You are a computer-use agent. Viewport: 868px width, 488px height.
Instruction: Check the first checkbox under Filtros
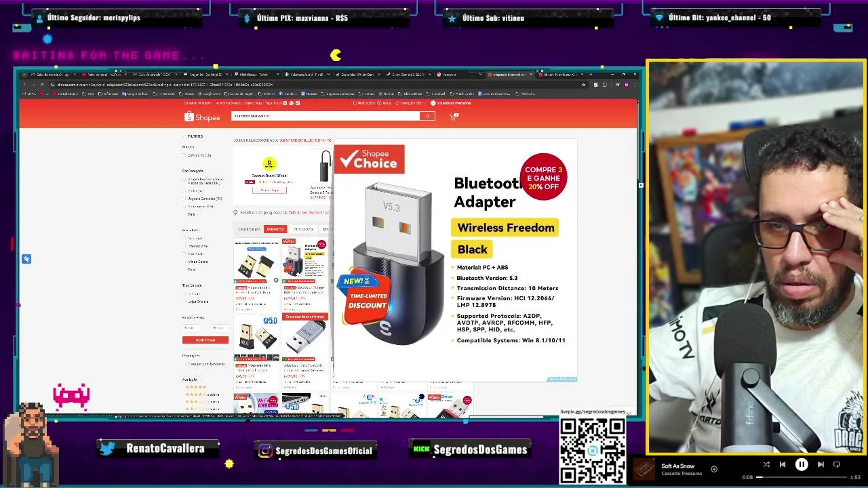pyautogui.click(x=184, y=155)
